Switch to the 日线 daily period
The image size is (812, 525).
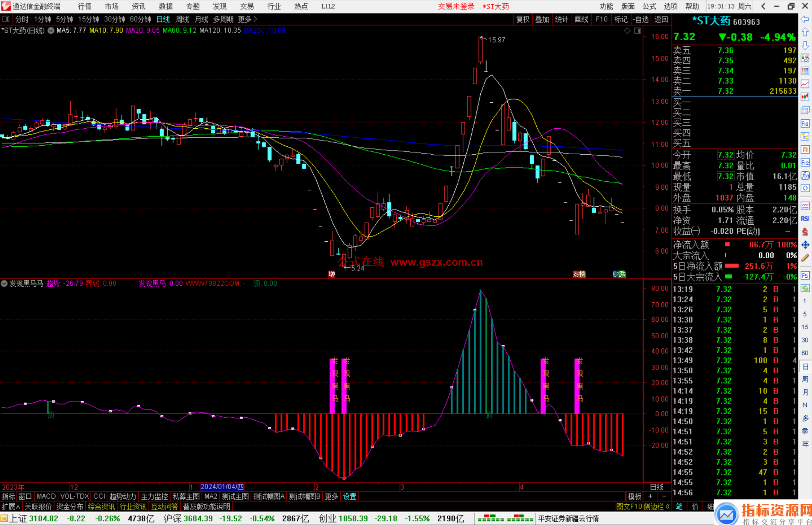coord(163,19)
